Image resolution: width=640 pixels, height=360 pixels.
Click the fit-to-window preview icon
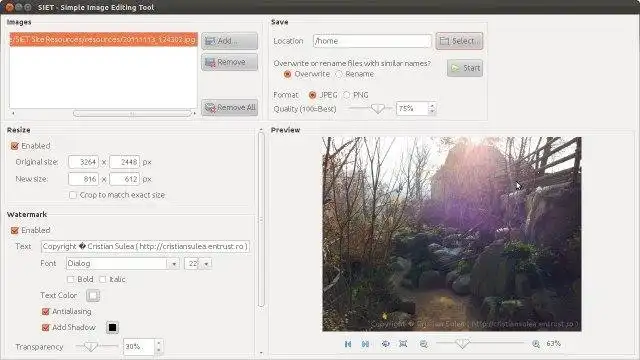[x=403, y=344]
